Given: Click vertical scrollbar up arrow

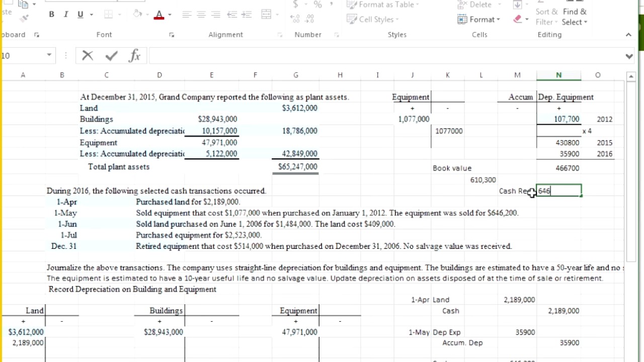Looking at the screenshot, I should (x=631, y=76).
